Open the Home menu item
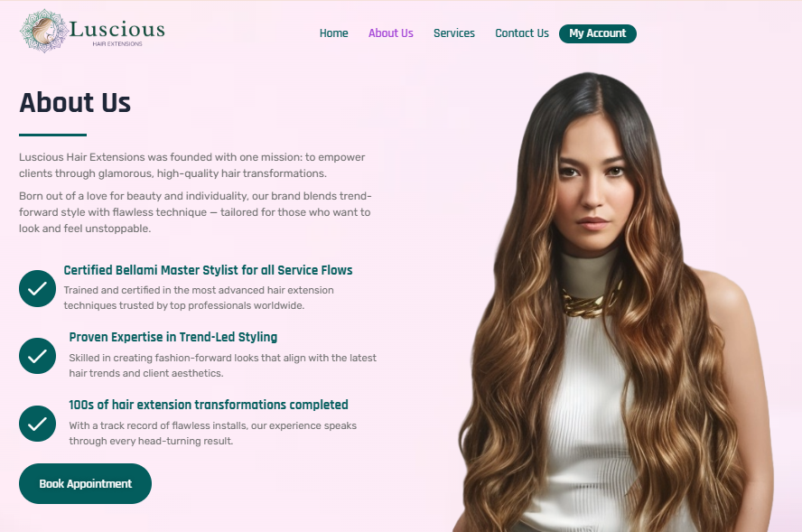Image resolution: width=802 pixels, height=532 pixels. (333, 33)
